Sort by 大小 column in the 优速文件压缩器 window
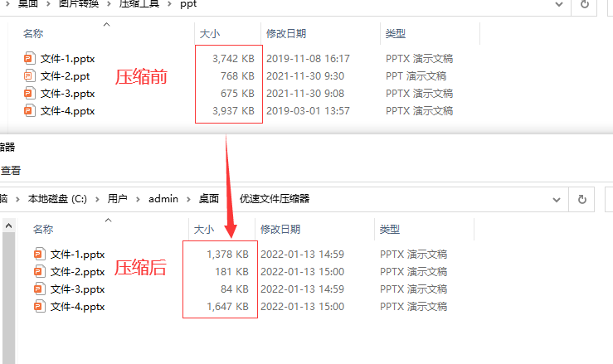This screenshot has width=613, height=364. pos(204,229)
